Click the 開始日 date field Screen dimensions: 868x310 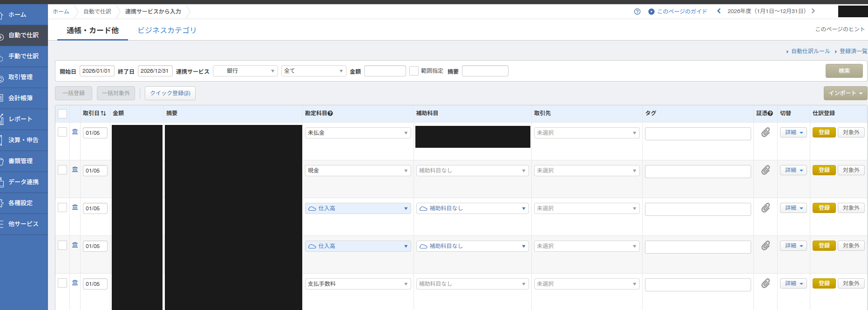coord(97,71)
